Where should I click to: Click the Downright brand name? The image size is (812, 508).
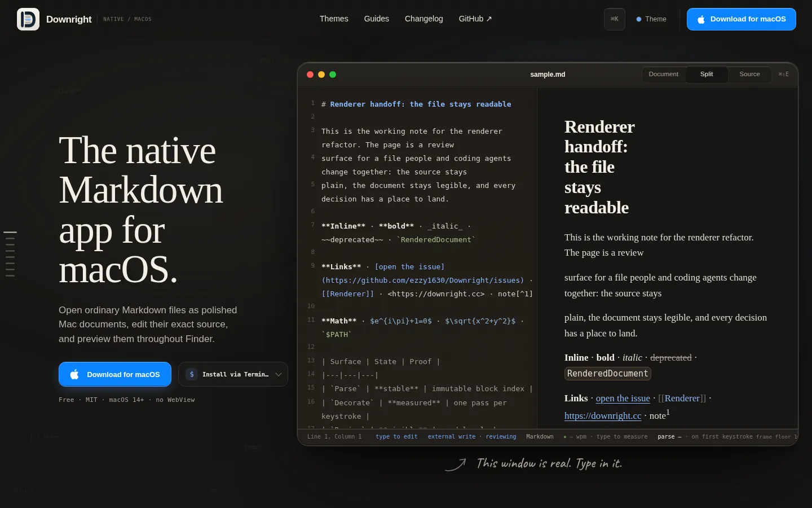tap(69, 19)
